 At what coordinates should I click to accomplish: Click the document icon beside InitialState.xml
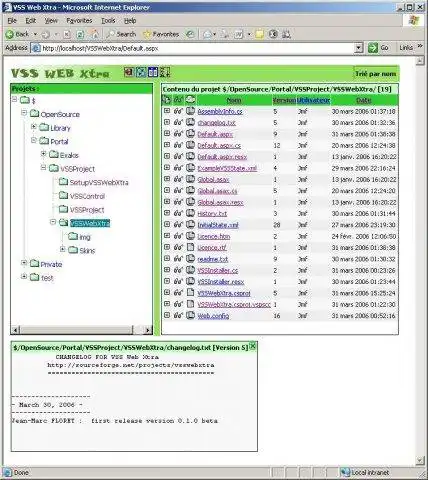pyautogui.click(x=190, y=225)
